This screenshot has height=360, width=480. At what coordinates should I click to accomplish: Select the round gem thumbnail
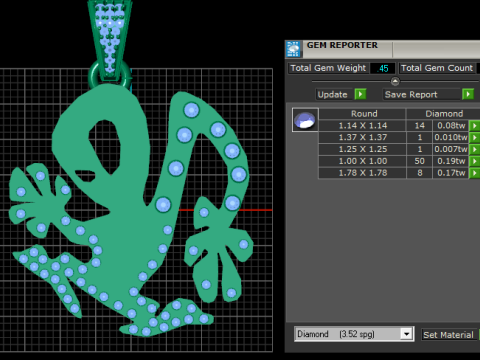(x=305, y=120)
